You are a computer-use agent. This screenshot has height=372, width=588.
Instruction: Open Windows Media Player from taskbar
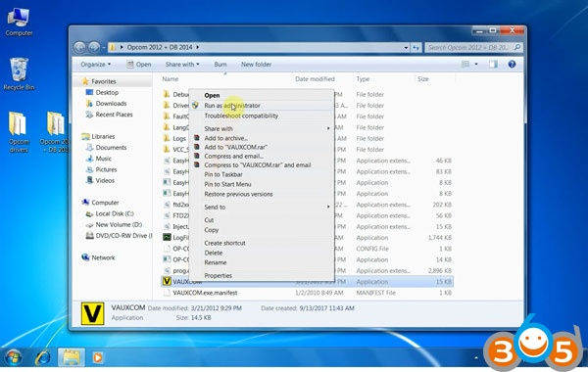(97, 357)
